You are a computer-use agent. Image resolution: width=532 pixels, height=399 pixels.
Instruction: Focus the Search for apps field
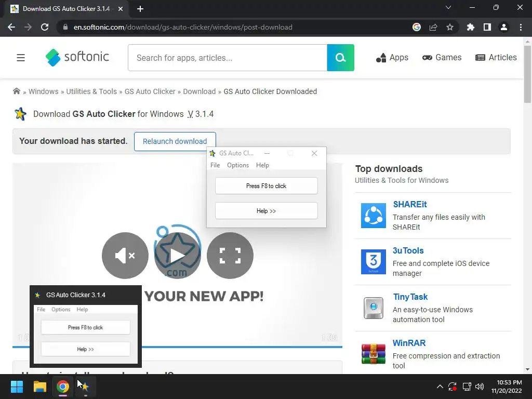pos(228,58)
